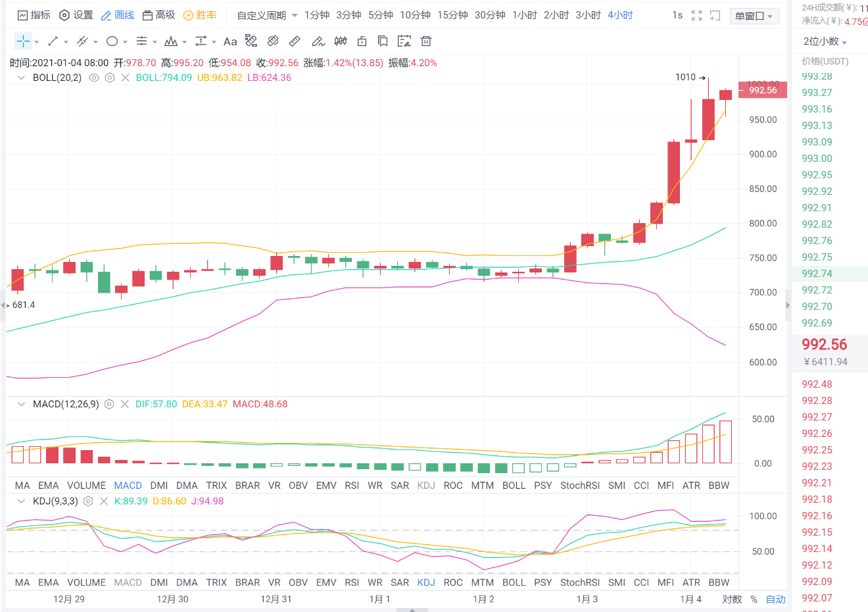Click the trash icon to clear drawings
The height and width of the screenshot is (612, 868).
tap(426, 41)
